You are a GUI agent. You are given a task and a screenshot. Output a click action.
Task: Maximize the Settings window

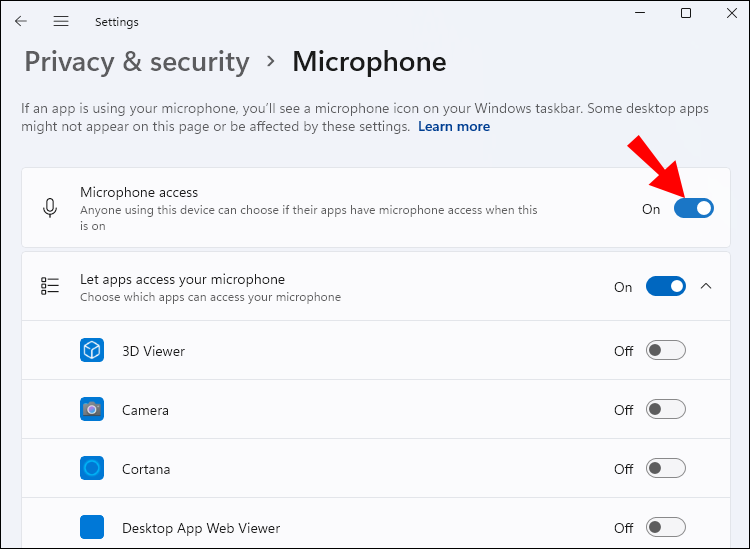click(x=686, y=13)
